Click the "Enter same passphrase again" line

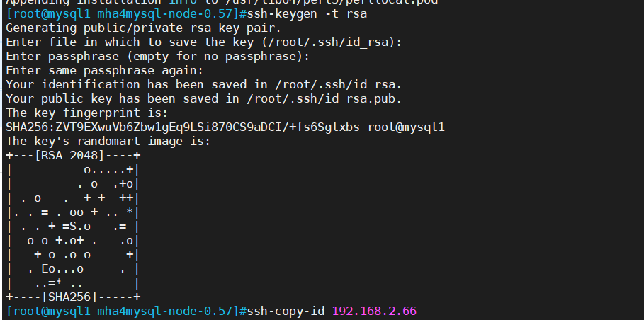[x=105, y=71]
